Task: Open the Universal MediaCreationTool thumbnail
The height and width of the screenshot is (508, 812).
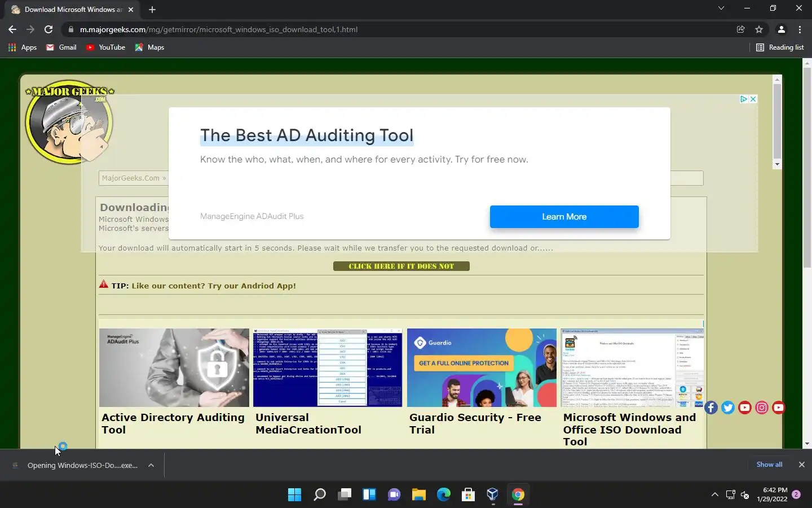Action: 328,367
